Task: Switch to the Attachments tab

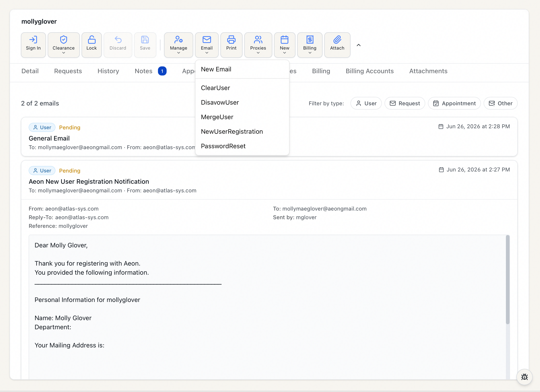Action: 428,71
